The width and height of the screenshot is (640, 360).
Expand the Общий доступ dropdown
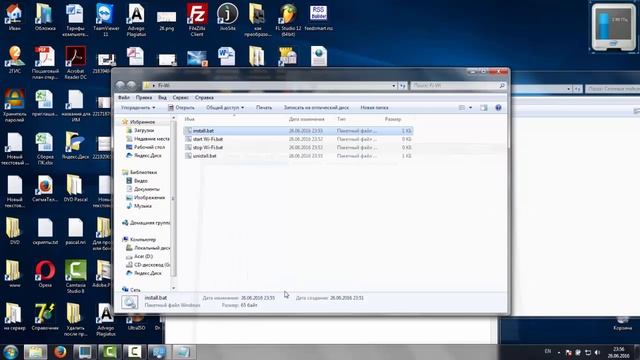pos(225,108)
